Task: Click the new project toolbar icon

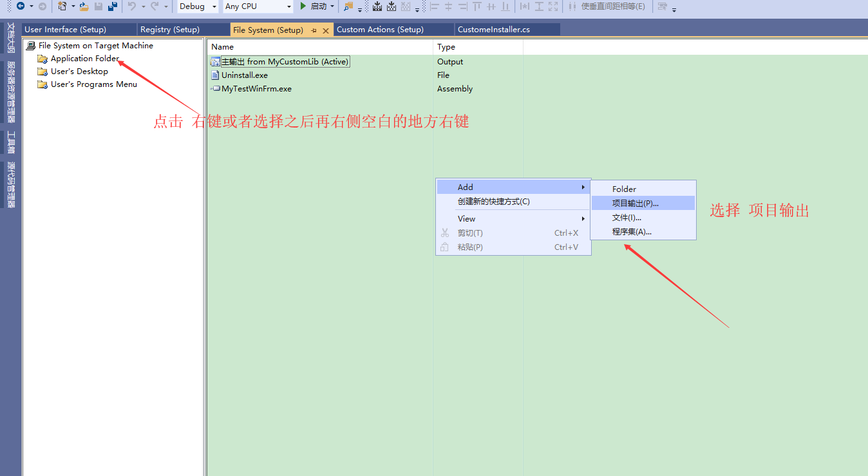Action: tap(62, 6)
